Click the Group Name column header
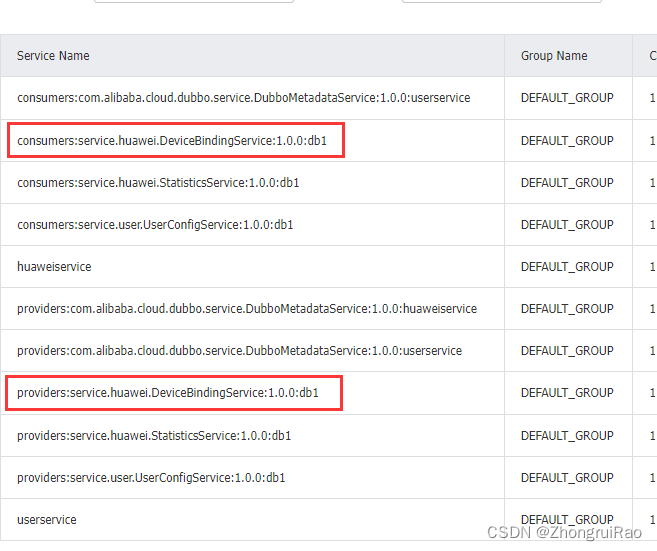 [x=554, y=56]
